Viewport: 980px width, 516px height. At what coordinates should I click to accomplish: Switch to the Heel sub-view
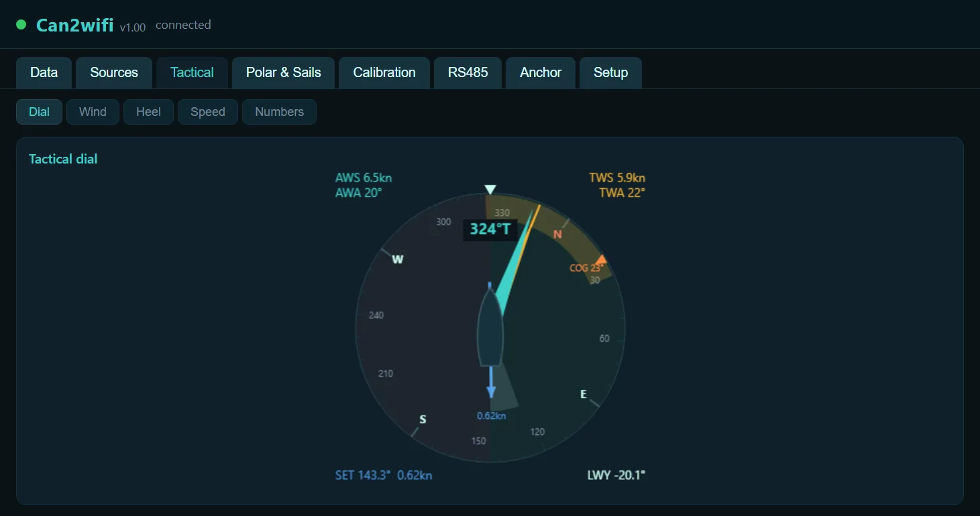point(148,112)
